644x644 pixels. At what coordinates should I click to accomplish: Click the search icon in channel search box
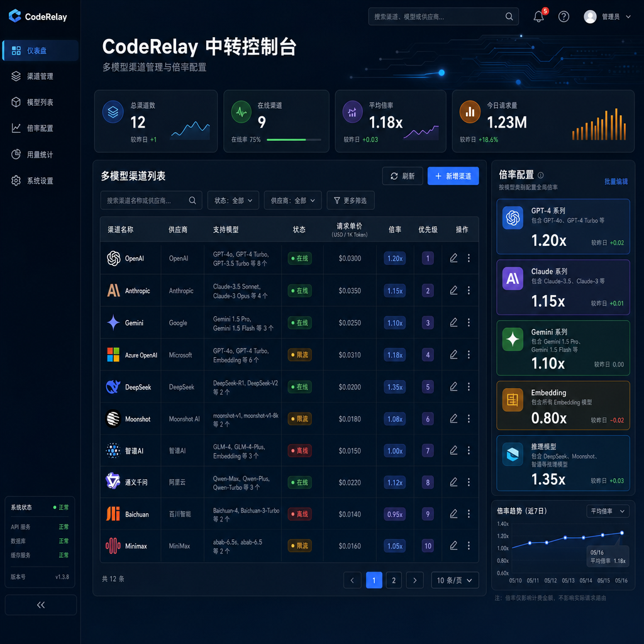pyautogui.click(x=192, y=201)
